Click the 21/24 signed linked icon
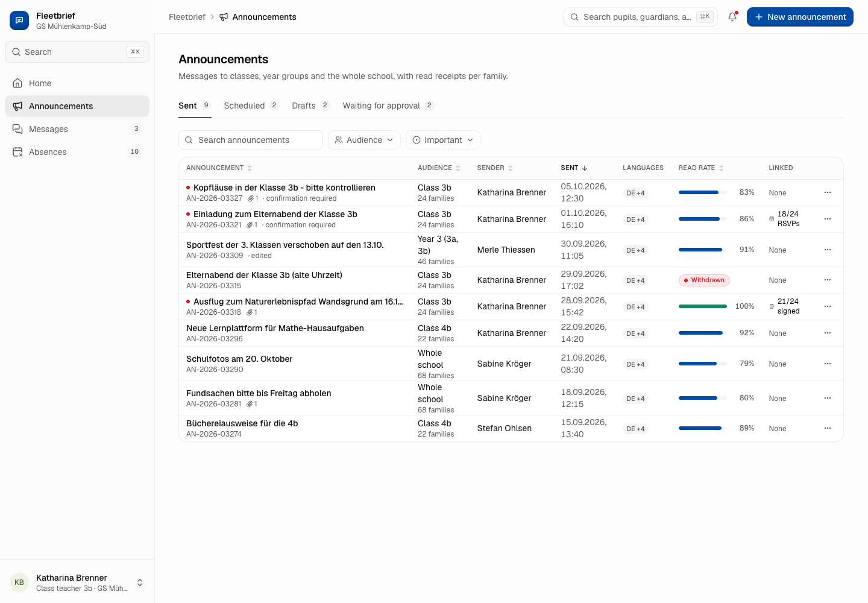 click(772, 306)
